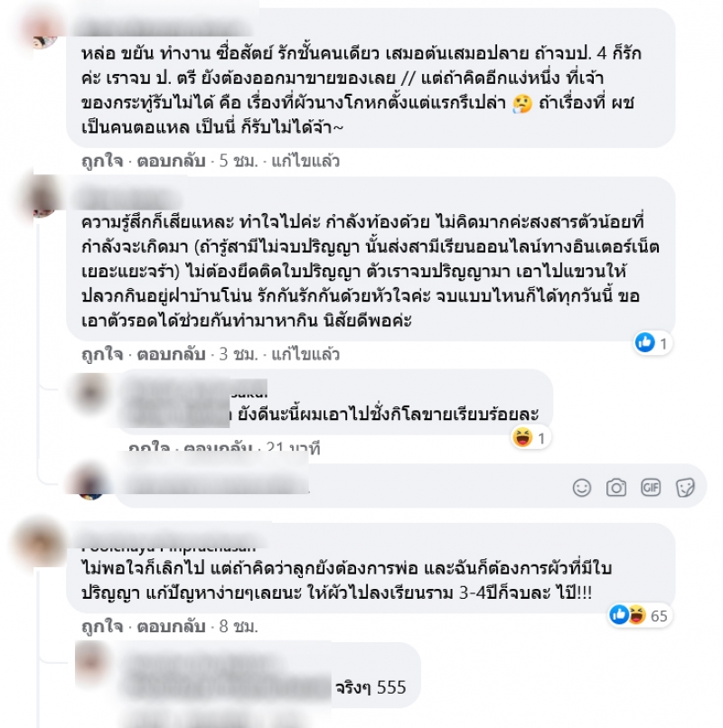Open the top commenter's profile picture

(42, 29)
